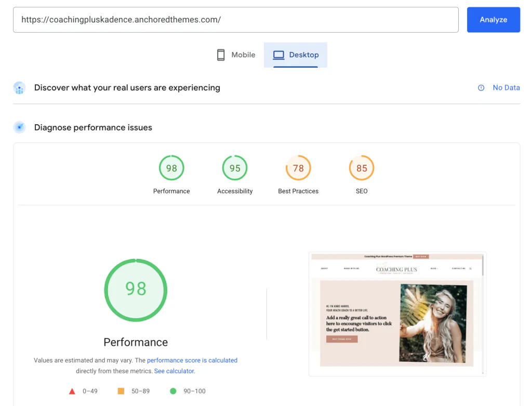This screenshot has width=532, height=406.
Task: Click the Analyze button
Action: point(494,20)
